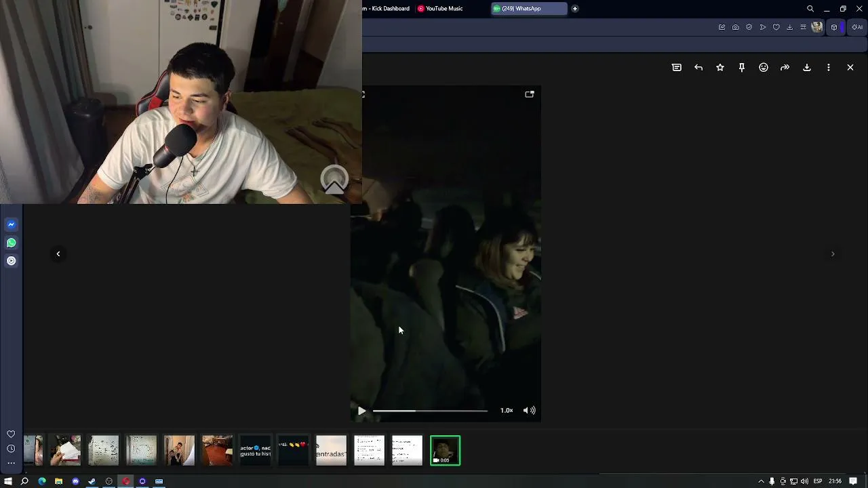The height and width of the screenshot is (488, 868).
Task: Open a new browser tab
Action: pyautogui.click(x=575, y=9)
